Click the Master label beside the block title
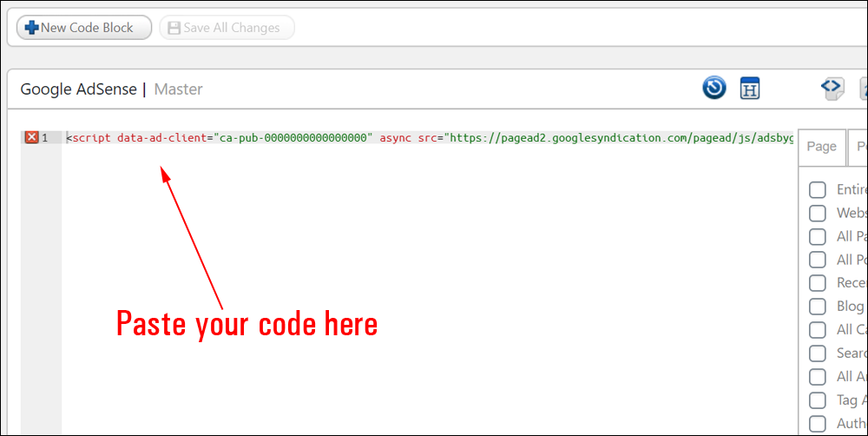This screenshot has width=868, height=436. (178, 89)
